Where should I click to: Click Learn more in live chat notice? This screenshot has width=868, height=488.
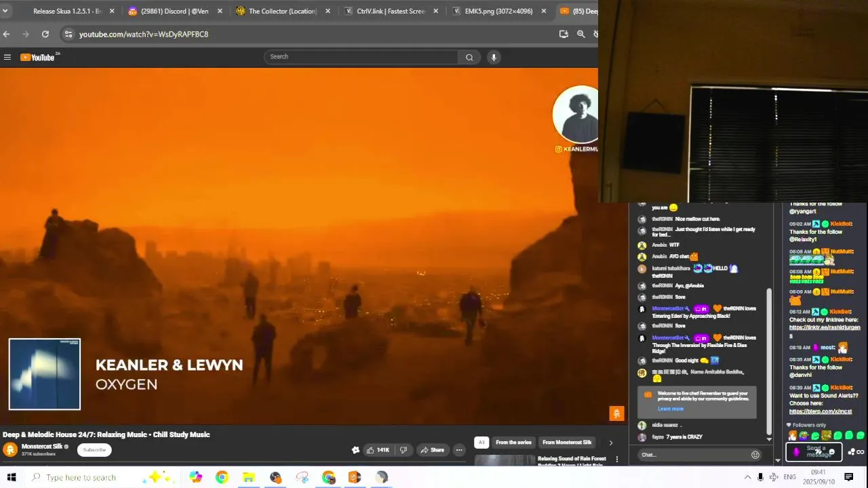[670, 409]
